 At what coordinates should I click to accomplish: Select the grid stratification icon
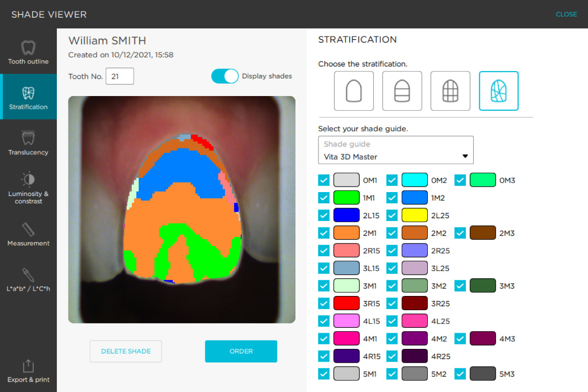click(450, 91)
